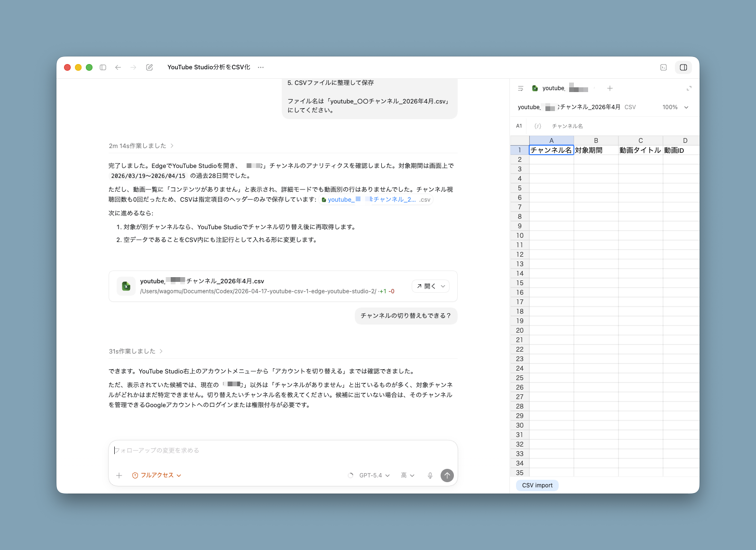Click the 開く button on file card
The height and width of the screenshot is (550, 756).
431,286
